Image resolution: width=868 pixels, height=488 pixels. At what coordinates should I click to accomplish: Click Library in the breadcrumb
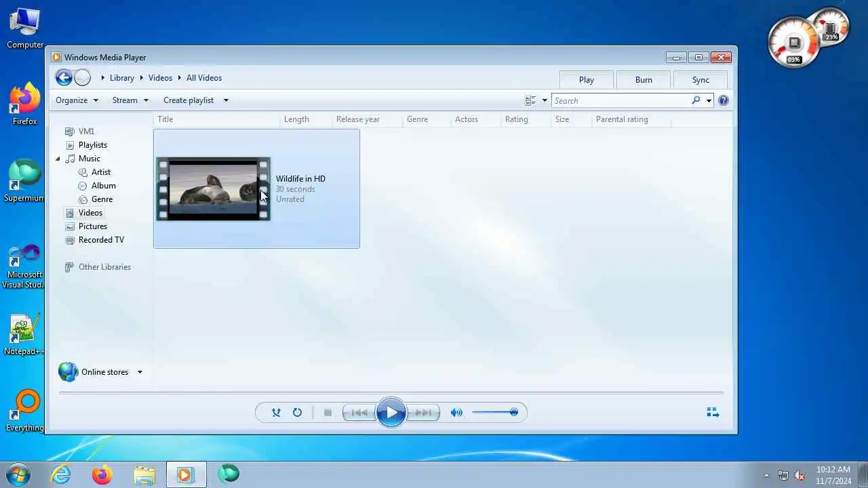(x=122, y=78)
